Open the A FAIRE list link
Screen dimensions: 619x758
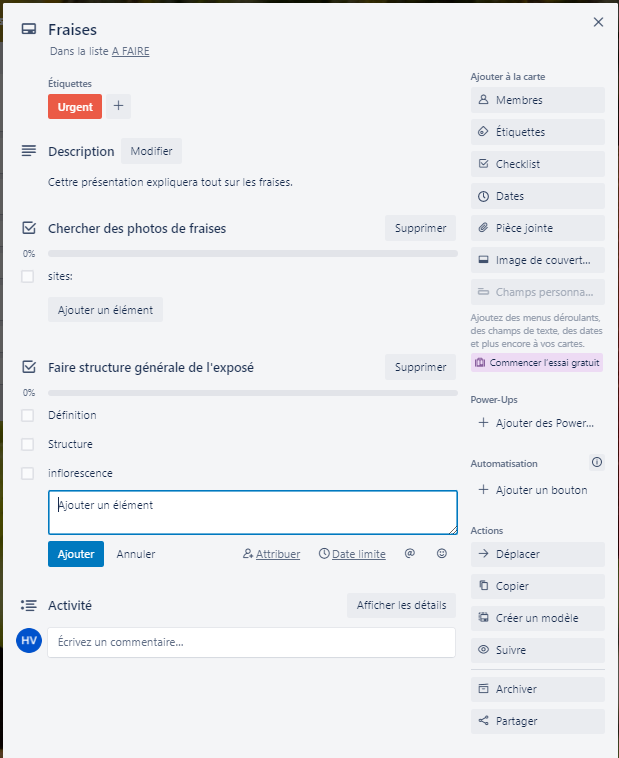click(131, 51)
